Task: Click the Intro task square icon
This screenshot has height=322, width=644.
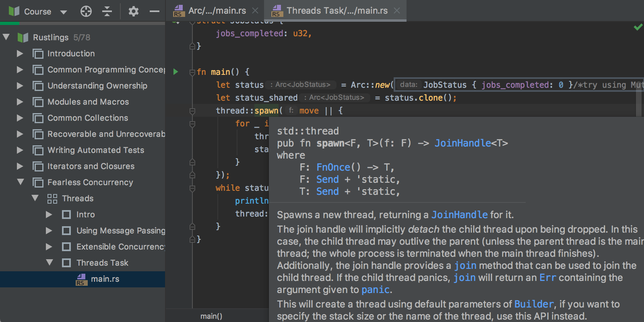Action: click(66, 215)
